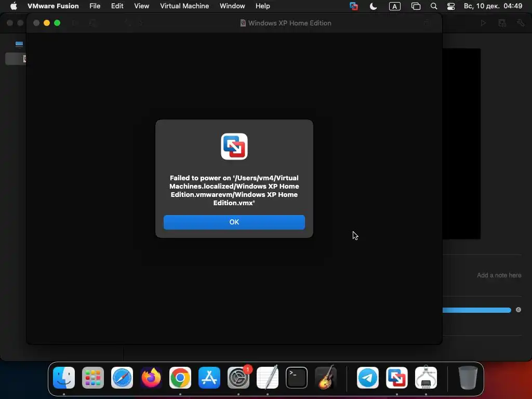Select the computer icon in the Library sidebar
Image resolution: width=532 pixels, height=399 pixels.
coord(19,44)
